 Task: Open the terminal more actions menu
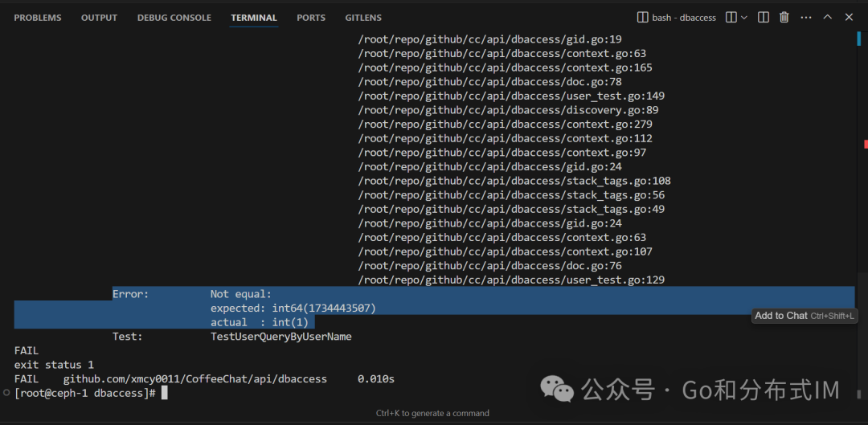[806, 18]
